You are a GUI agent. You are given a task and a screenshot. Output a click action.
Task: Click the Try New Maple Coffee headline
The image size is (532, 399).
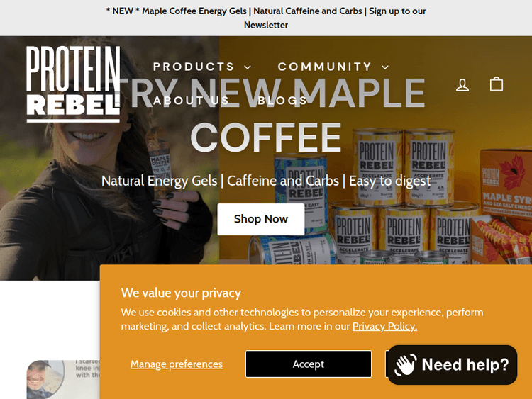(x=266, y=115)
